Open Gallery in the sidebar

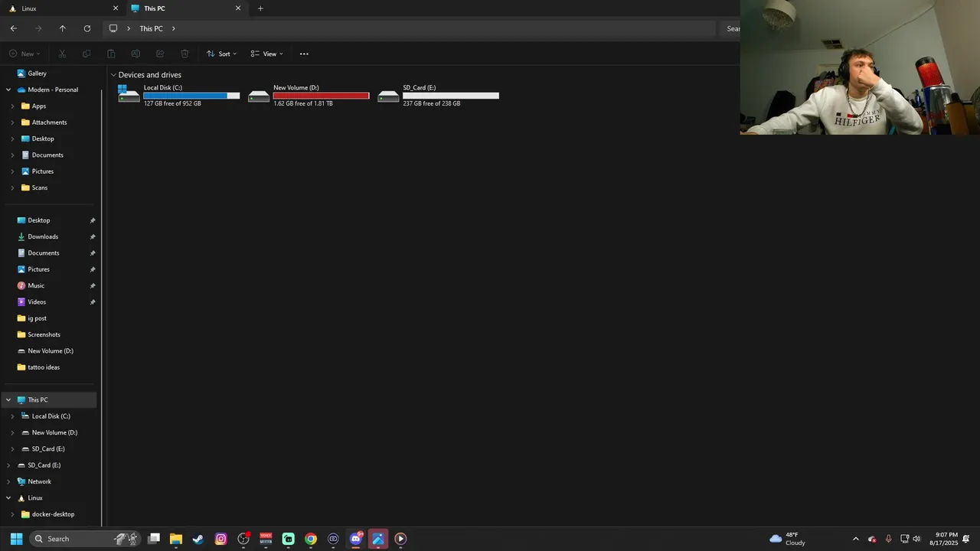point(37,73)
